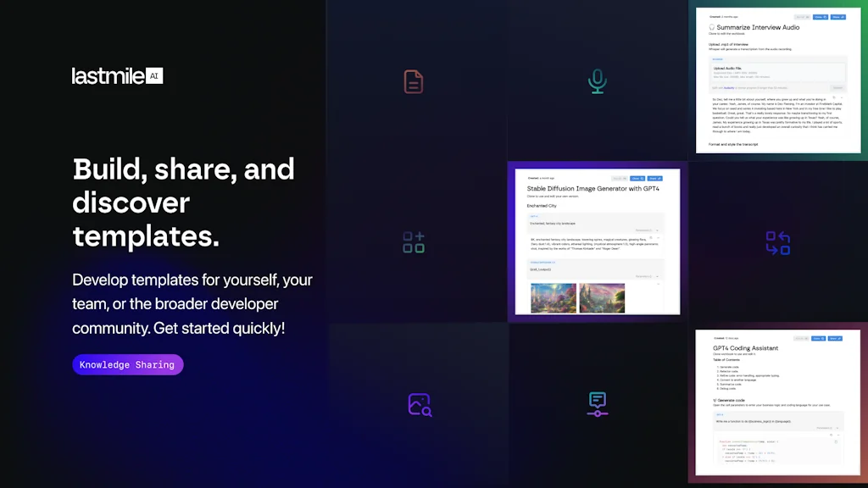Click the 'GPT4 Coding Assistant' title
Viewport: 868px width, 488px height.
[x=745, y=348]
